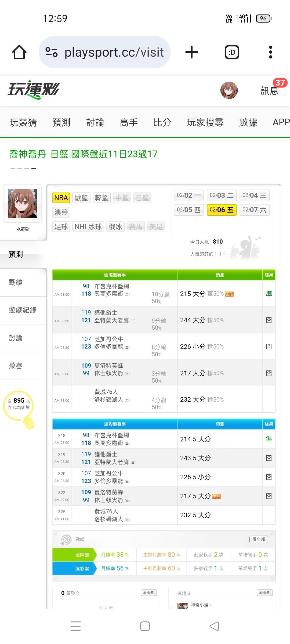Image resolution: width=290 pixels, height=644 pixels.
Task: Choose date 02/07 六
Action: pos(254,210)
